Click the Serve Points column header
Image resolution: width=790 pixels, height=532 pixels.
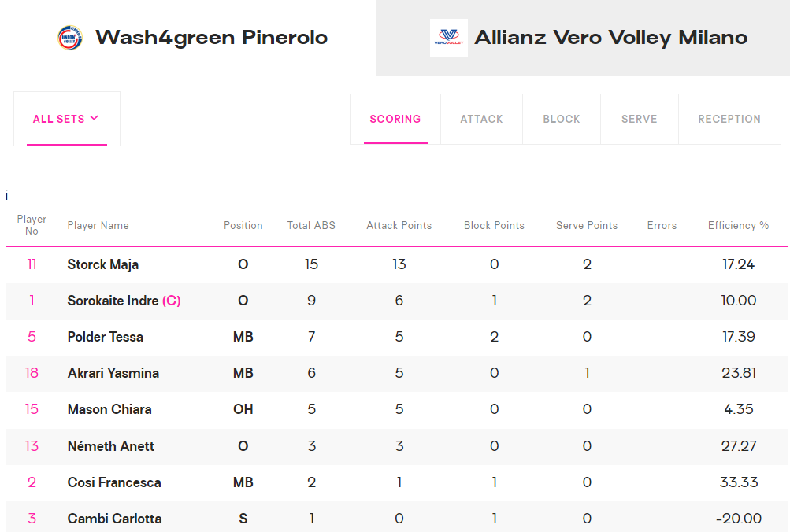pos(587,226)
